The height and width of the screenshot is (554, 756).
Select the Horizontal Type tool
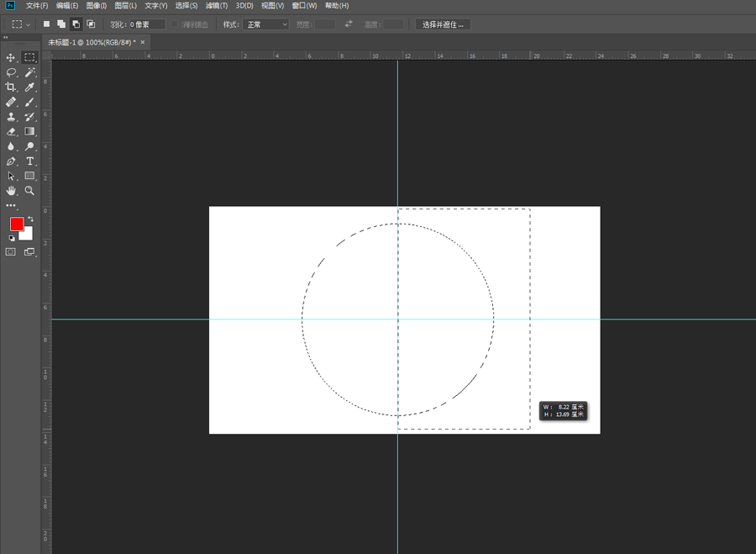click(30, 161)
